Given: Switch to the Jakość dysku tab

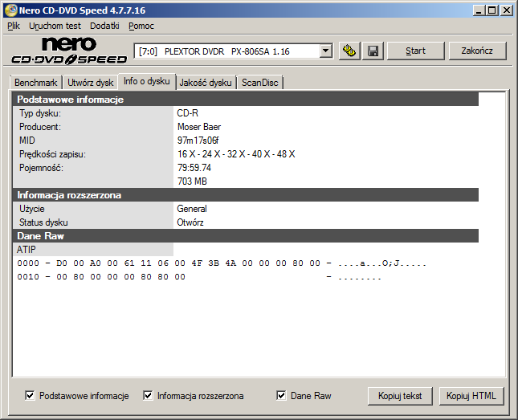Looking at the screenshot, I should tap(206, 82).
